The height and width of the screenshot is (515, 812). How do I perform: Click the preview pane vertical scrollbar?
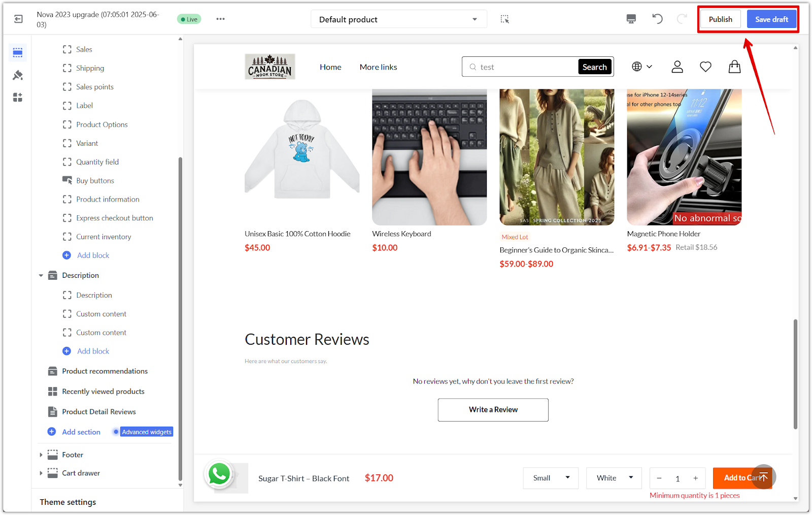[795, 374]
